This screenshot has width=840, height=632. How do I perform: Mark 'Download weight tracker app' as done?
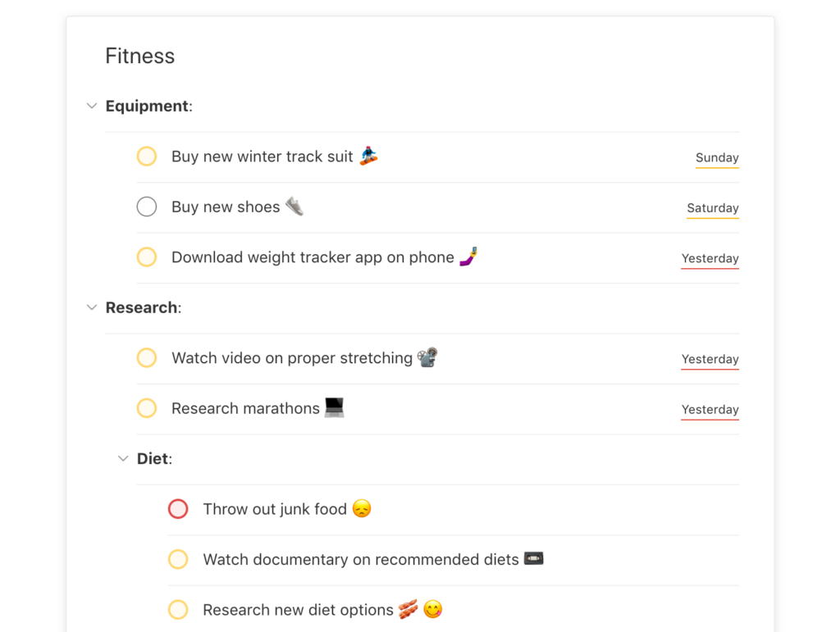(x=147, y=257)
